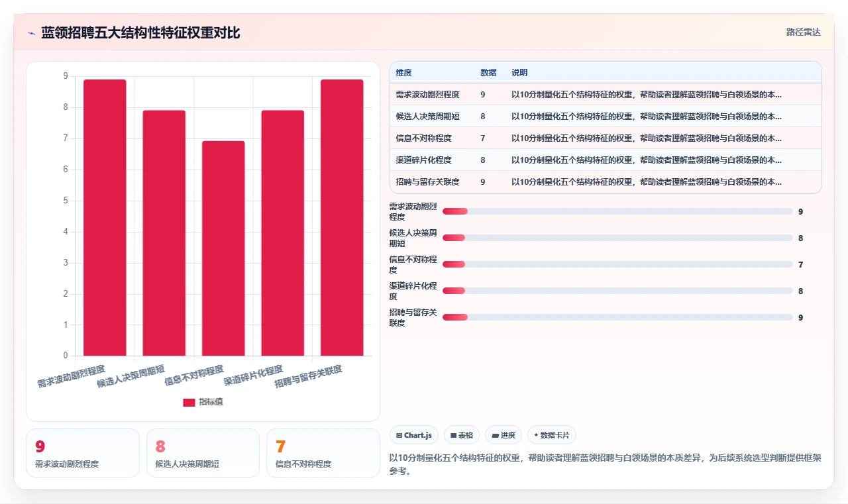Select table row 需求波动剧烈程度

coord(606,94)
